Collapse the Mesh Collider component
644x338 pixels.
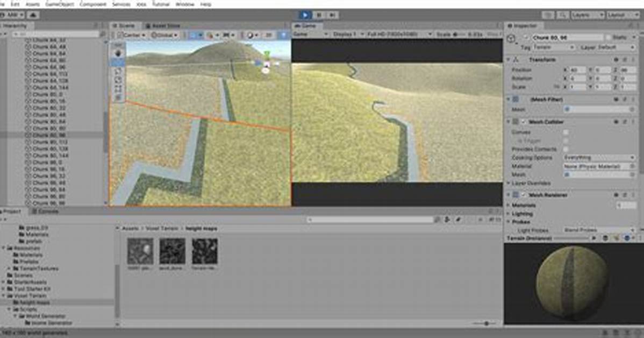coord(509,122)
